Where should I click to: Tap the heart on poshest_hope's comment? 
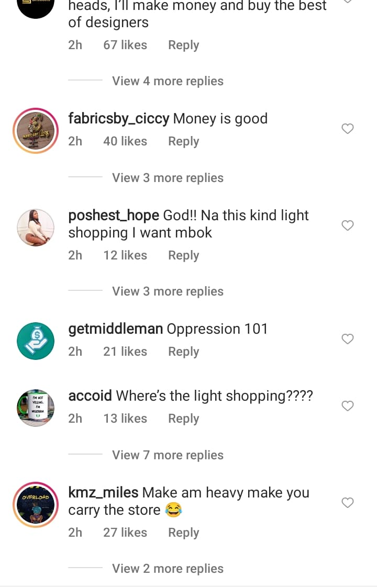point(347,225)
